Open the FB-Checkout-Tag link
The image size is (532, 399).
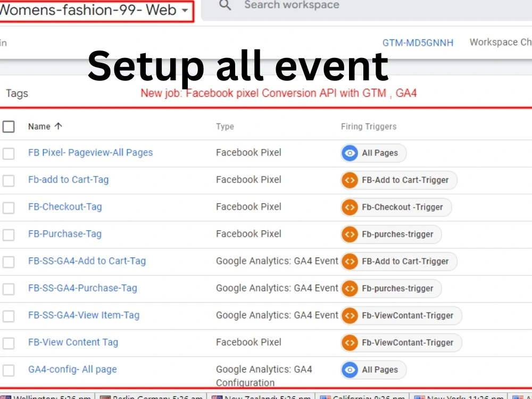point(65,207)
